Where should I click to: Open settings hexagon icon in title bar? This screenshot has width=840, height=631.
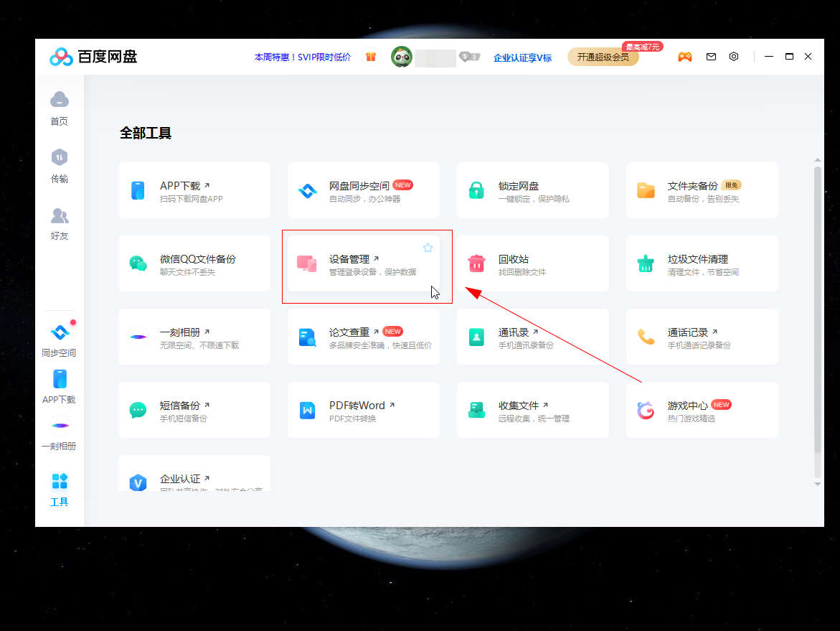coord(734,56)
